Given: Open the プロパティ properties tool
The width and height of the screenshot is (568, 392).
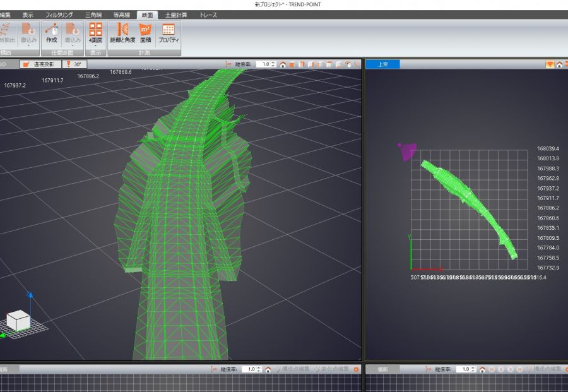Looking at the screenshot, I should pyautogui.click(x=169, y=33).
